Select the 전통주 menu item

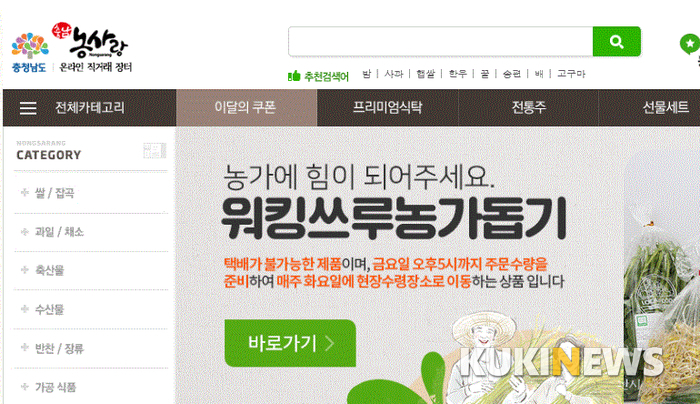click(x=529, y=108)
